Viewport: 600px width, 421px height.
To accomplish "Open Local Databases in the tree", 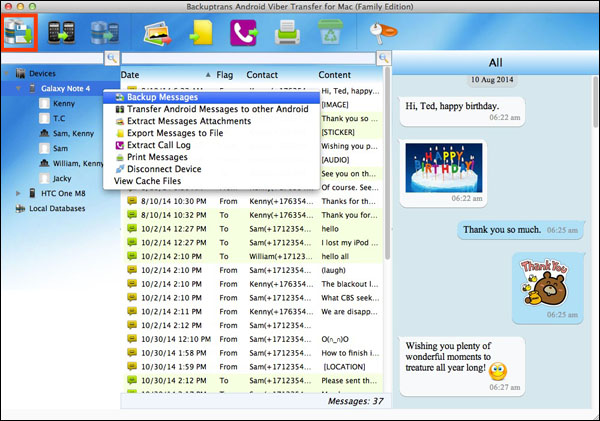I will 57,209.
